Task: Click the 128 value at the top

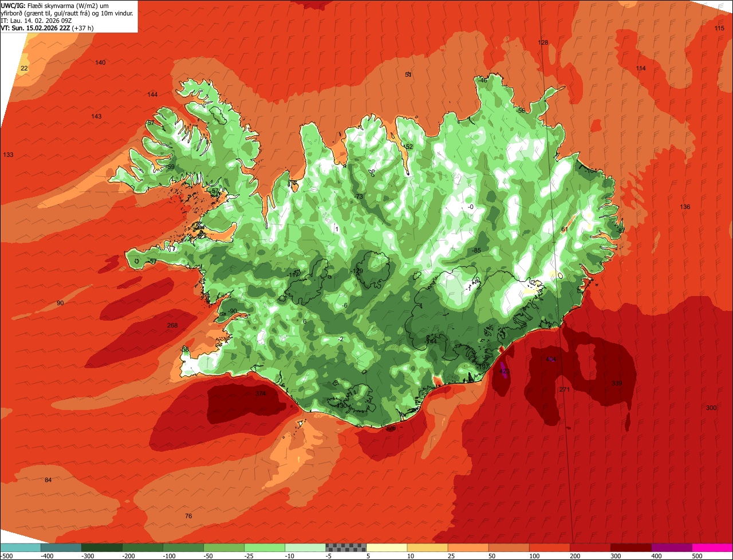Action: [543, 42]
